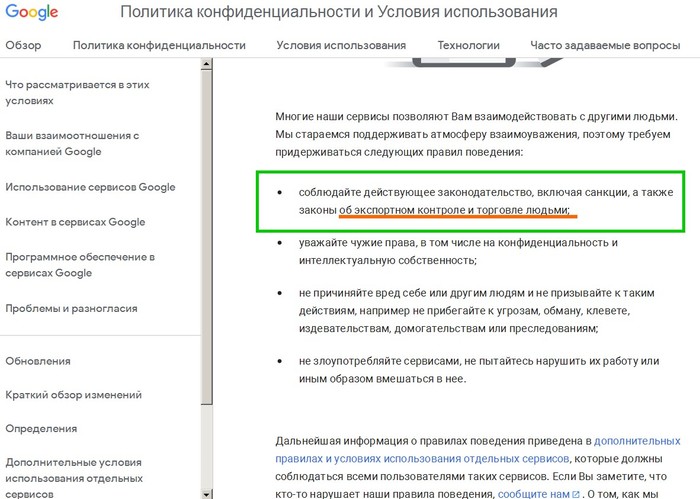The image size is (700, 499).
Task: Select 'Проблемы и разногласия' sidebar item
Action: (71, 308)
